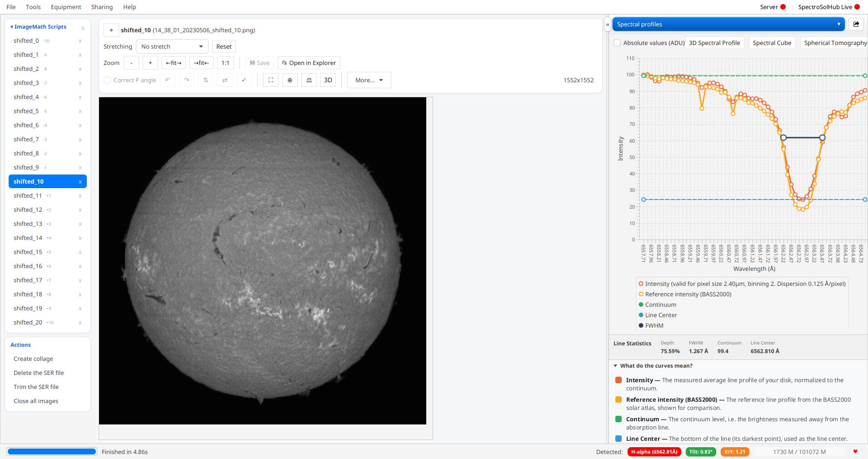
Task: Click the Reset stretching button
Action: coord(224,46)
